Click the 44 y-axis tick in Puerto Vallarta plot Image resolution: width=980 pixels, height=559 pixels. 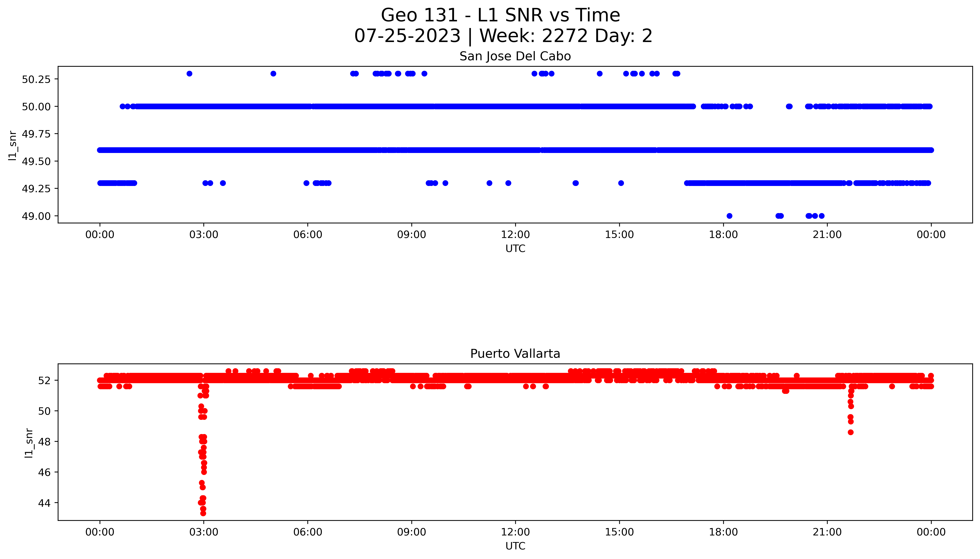coord(44,503)
